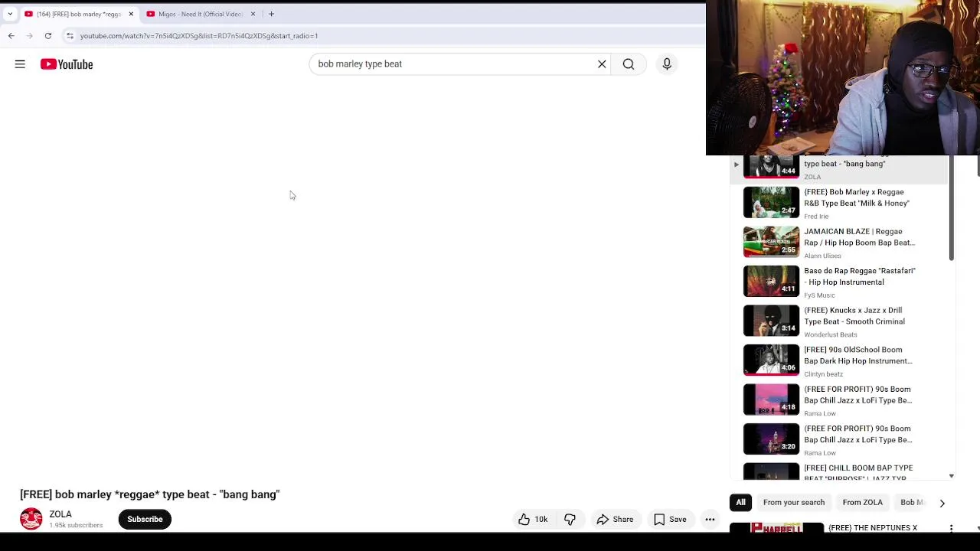View site information icon in address bar

pos(70,35)
